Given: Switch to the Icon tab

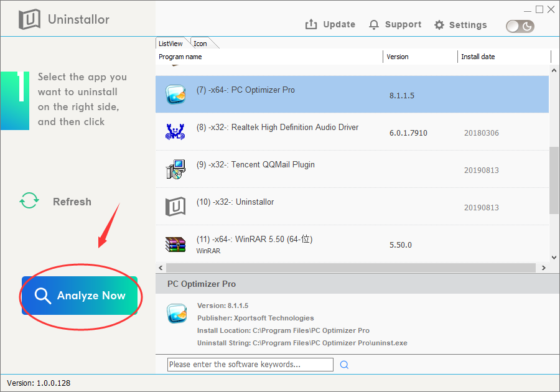Looking at the screenshot, I should 200,43.
